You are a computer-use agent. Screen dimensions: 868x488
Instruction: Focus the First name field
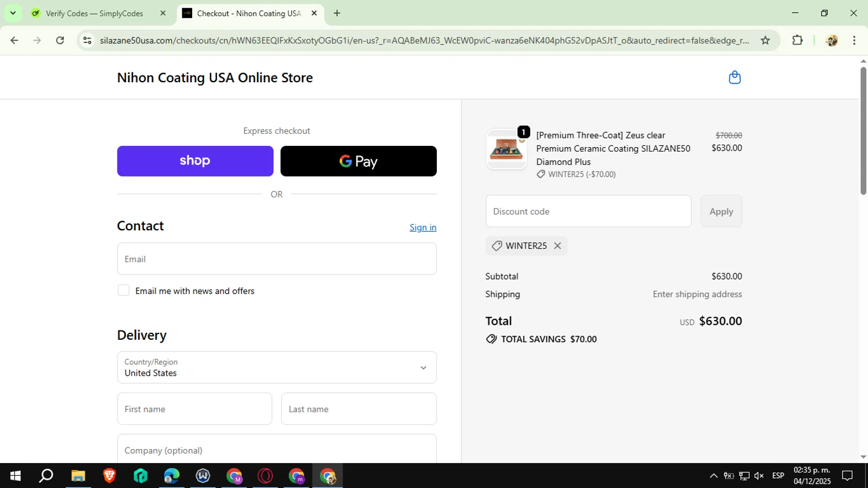[194, 409]
